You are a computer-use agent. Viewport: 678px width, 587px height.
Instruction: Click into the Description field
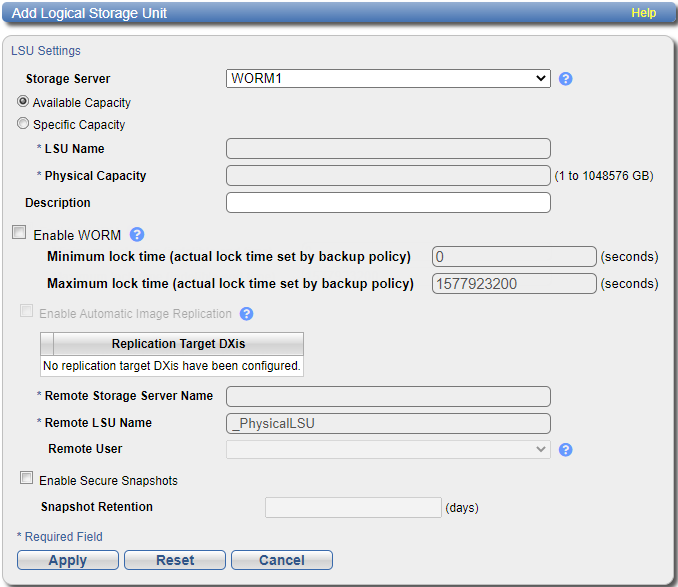point(388,203)
